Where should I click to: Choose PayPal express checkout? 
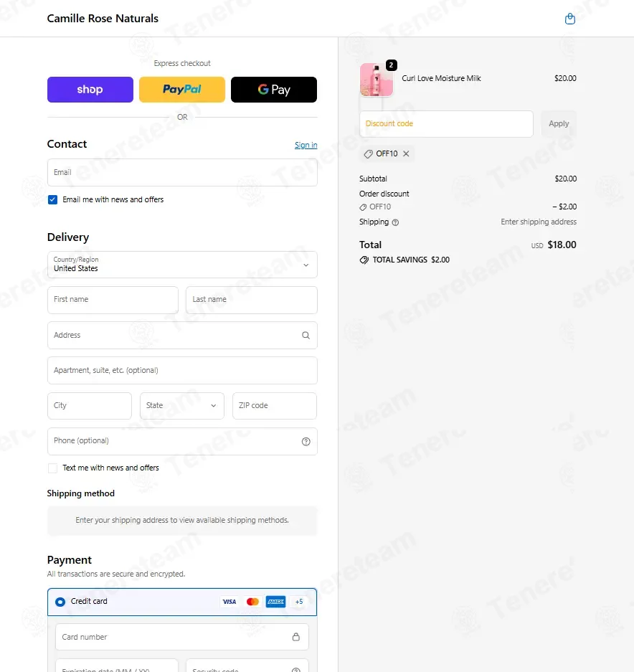coord(181,90)
